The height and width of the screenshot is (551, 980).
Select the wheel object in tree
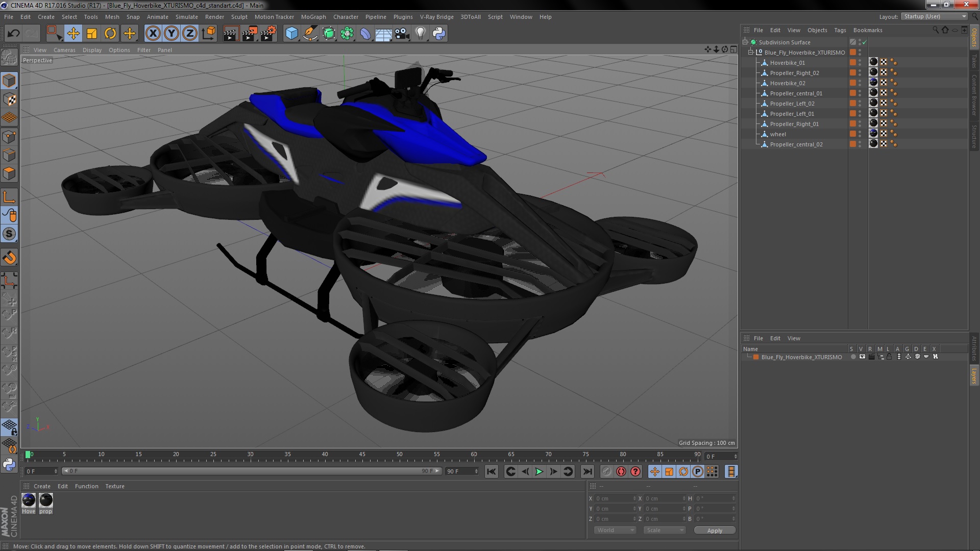point(778,134)
